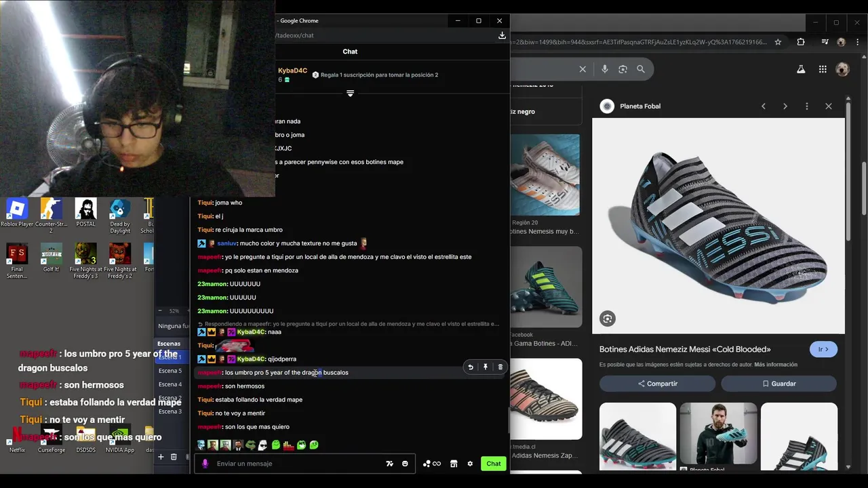
Task: Open the Google account avatar on the page
Action: coord(842,69)
